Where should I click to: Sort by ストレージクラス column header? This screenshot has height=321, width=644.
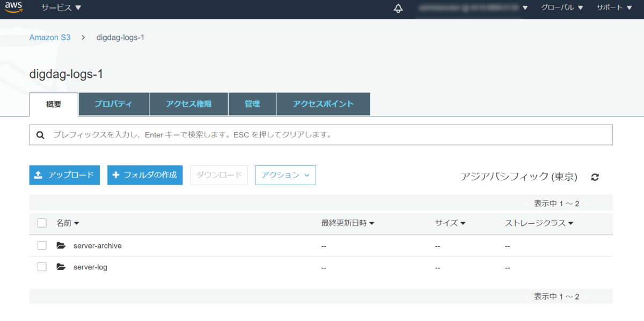(539, 223)
